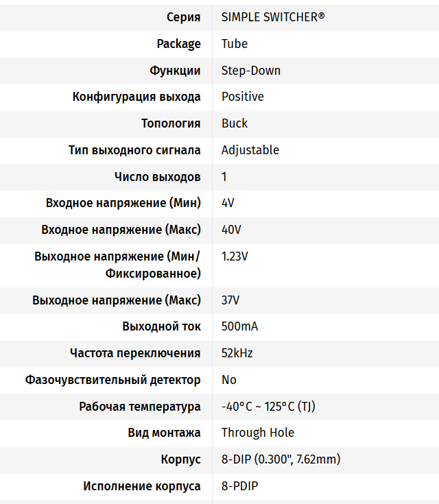The height and width of the screenshot is (504, 439).
Task: Select the 500mA output current value
Action: point(239,326)
